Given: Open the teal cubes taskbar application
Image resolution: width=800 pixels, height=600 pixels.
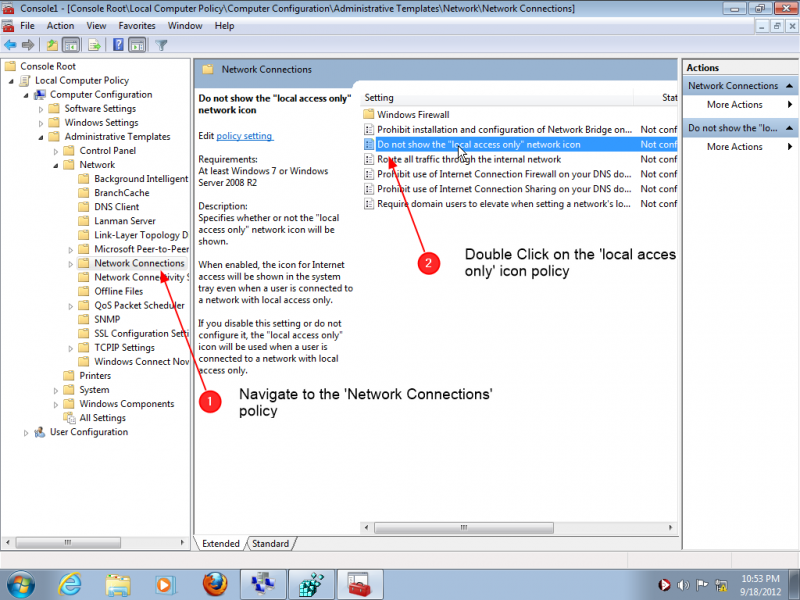Looking at the screenshot, I should (x=311, y=584).
